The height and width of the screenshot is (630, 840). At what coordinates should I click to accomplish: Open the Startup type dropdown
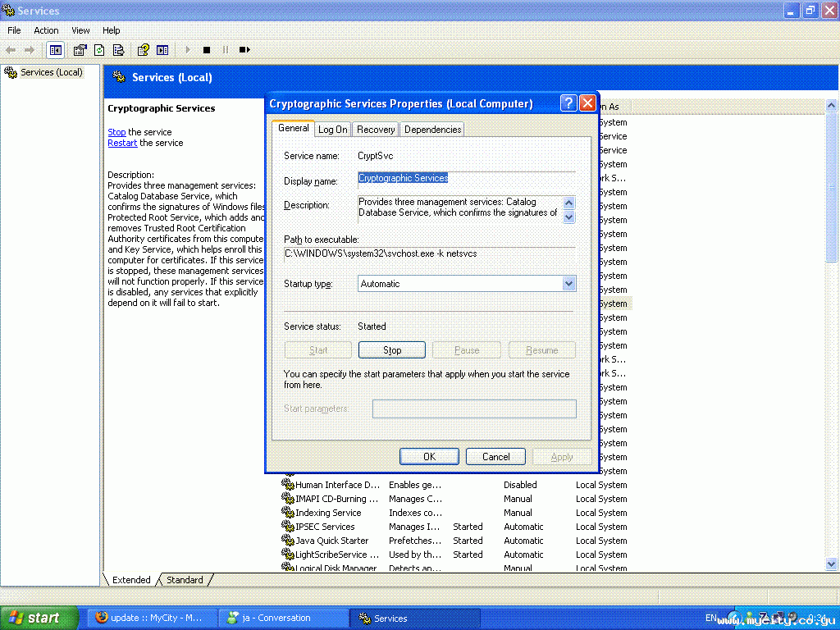click(568, 284)
